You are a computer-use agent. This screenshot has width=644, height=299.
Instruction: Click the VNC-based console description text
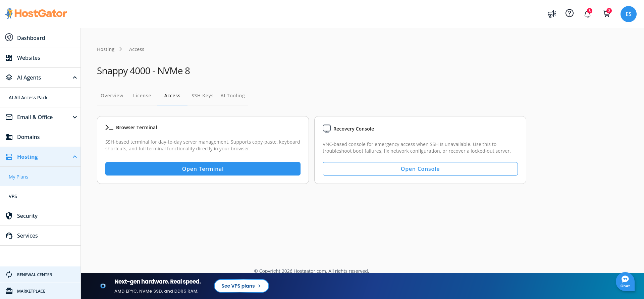[417, 148]
